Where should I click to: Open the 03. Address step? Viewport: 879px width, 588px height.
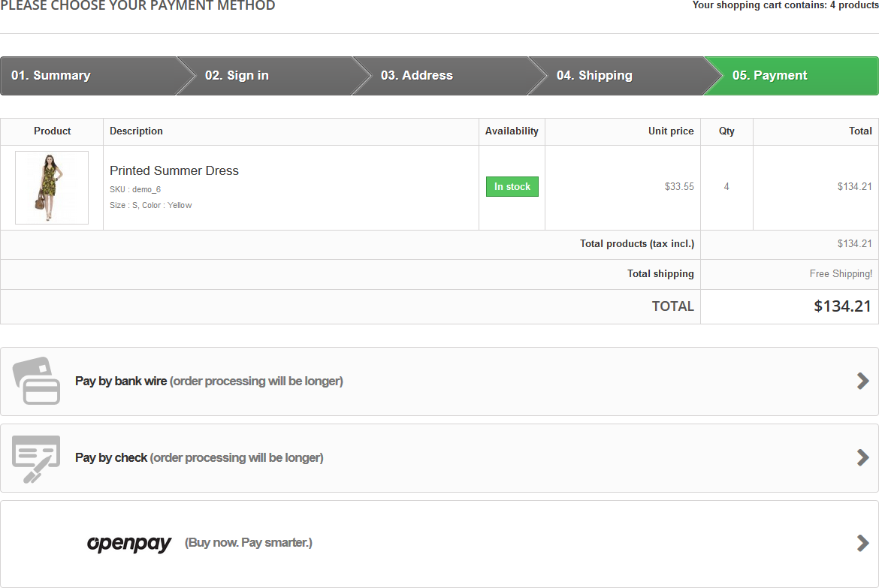click(417, 76)
